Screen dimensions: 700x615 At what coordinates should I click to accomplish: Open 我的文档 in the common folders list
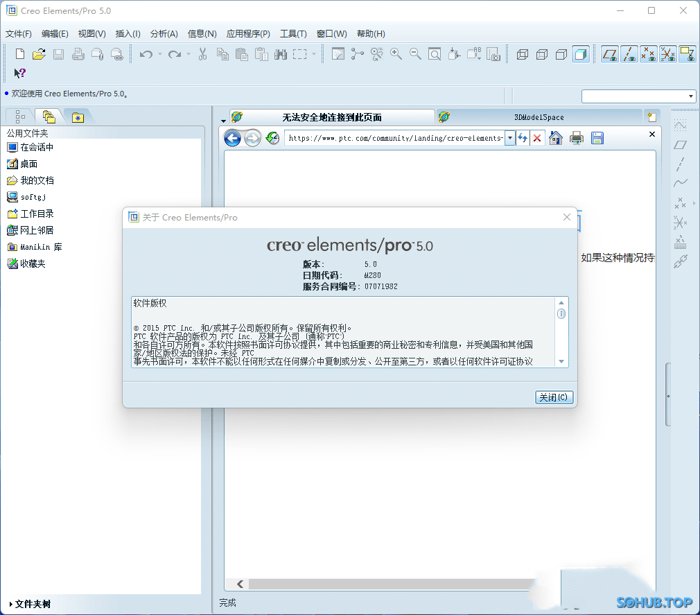36,180
